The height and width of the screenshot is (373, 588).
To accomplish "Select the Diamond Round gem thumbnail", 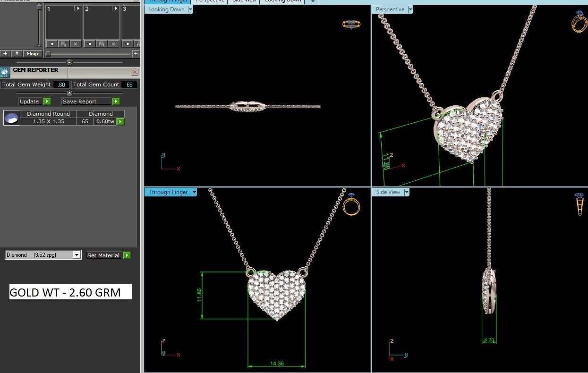I will pos(12,118).
